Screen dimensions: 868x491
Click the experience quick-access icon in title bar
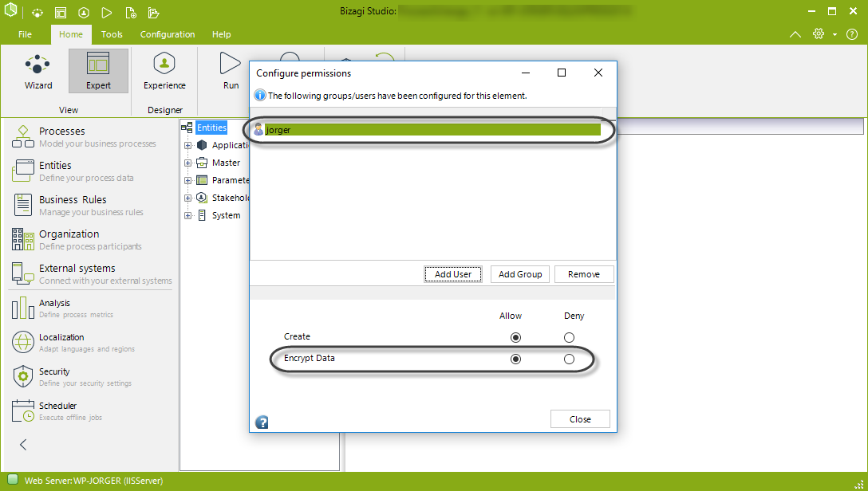point(84,12)
